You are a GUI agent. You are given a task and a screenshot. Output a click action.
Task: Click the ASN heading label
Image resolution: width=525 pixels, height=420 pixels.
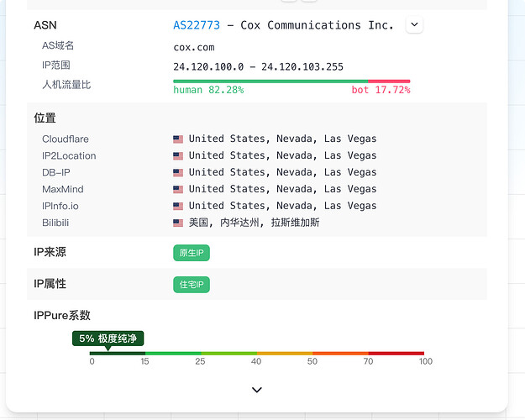point(45,25)
